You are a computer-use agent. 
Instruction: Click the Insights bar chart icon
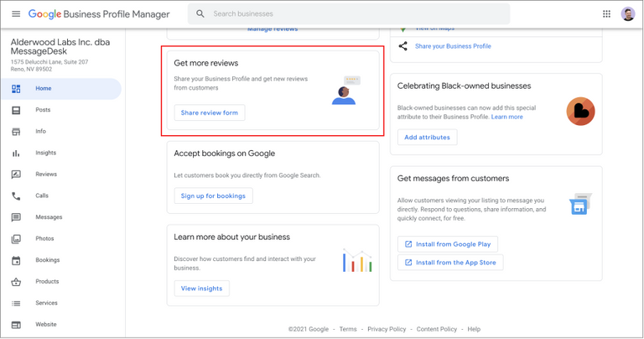(16, 154)
